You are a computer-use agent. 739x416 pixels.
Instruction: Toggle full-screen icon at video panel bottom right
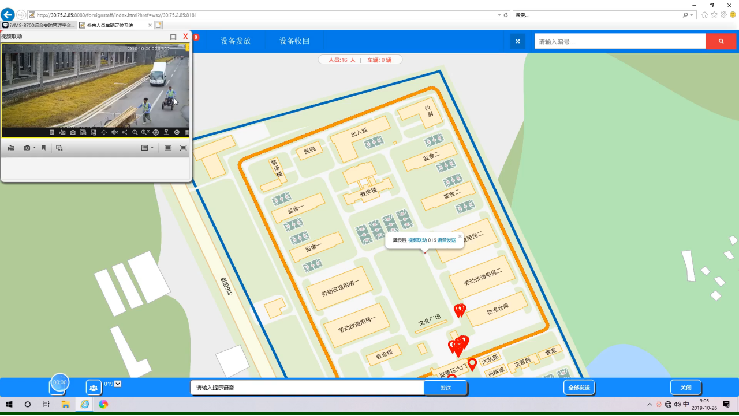point(182,148)
